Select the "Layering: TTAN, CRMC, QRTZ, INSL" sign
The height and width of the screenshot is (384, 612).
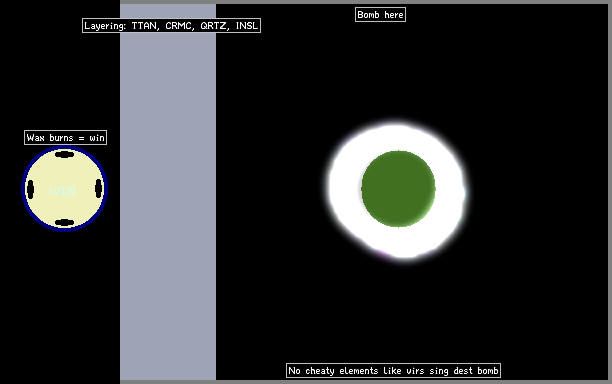tap(171, 26)
